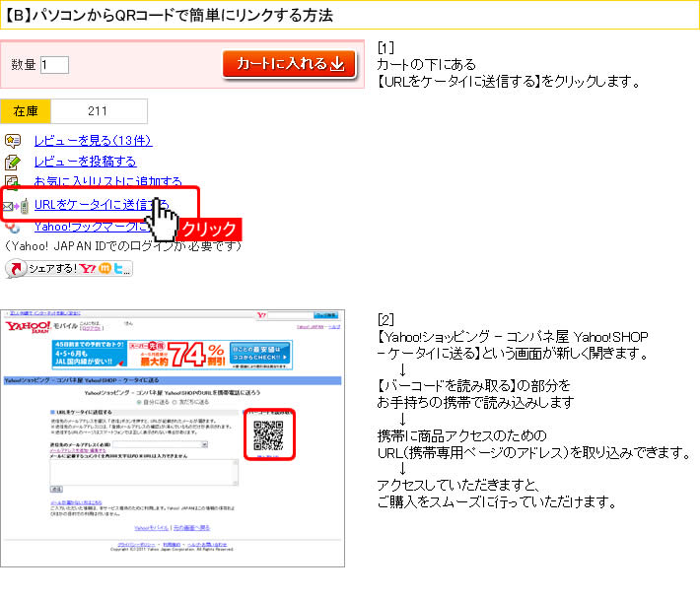This screenshot has height=597, width=700.
Task: Open the レビューを見る(13件) link
Action: (x=93, y=141)
